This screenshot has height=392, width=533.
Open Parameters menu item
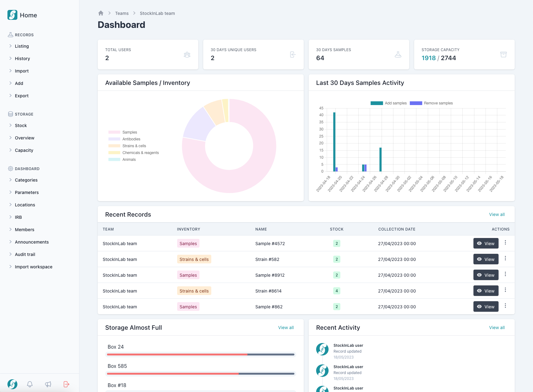pos(27,192)
